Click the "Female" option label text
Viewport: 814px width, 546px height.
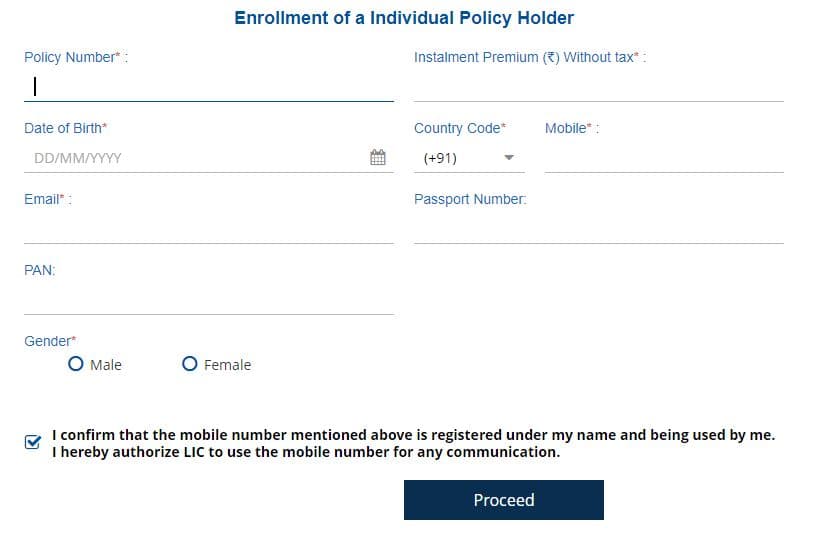click(228, 365)
